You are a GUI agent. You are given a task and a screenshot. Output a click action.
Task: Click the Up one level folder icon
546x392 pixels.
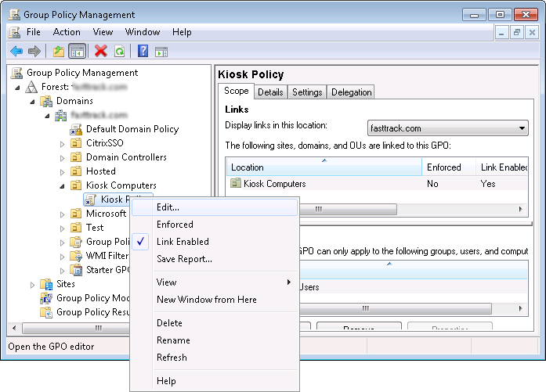pos(59,52)
